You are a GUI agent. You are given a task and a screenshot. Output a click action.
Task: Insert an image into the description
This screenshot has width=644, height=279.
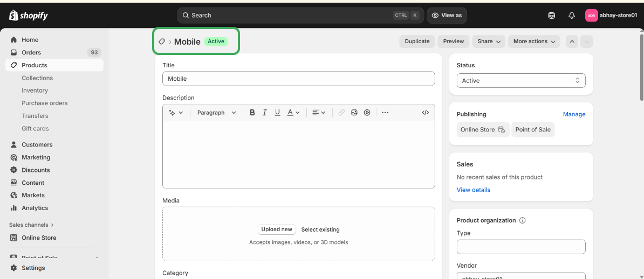click(x=354, y=113)
